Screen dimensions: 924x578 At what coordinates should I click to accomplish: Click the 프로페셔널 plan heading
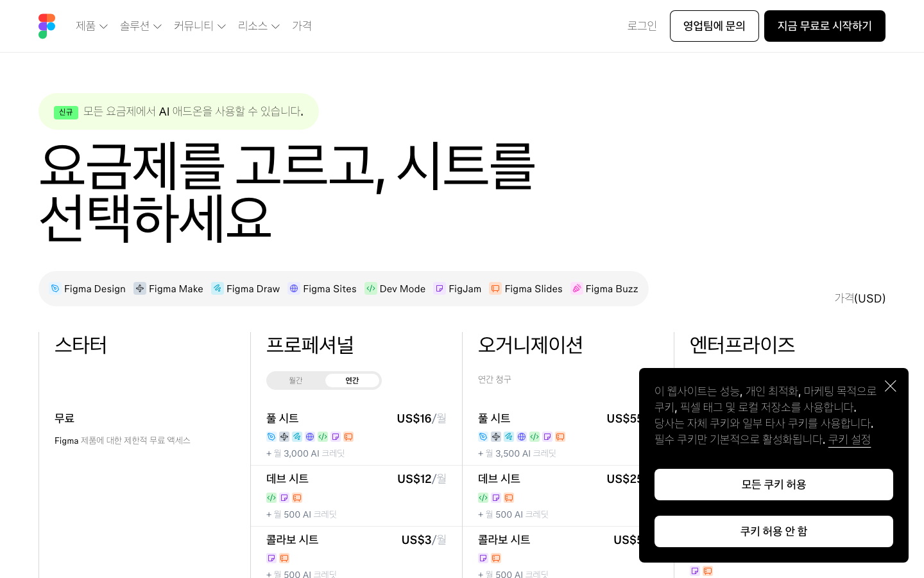coord(310,345)
